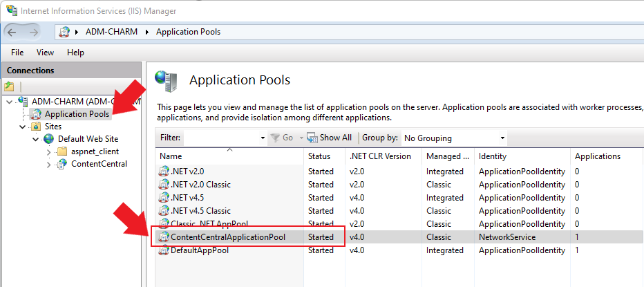Click the Application Pools tree node icon
The height and width of the screenshot is (287, 644).
coord(37,114)
